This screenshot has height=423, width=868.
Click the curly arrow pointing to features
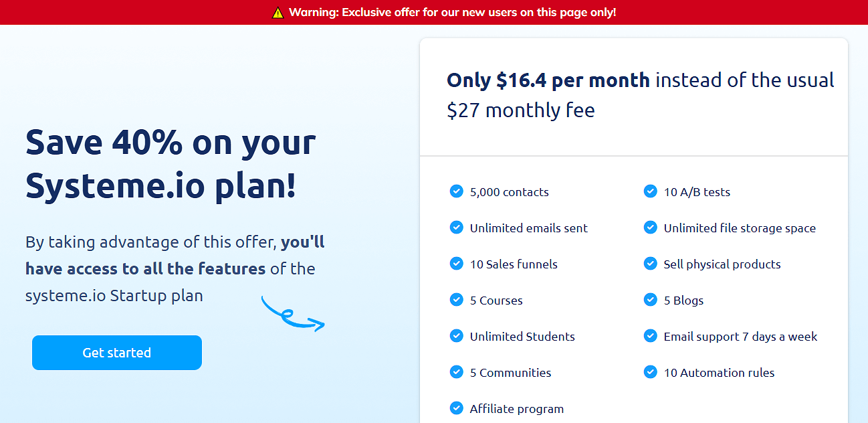[292, 315]
